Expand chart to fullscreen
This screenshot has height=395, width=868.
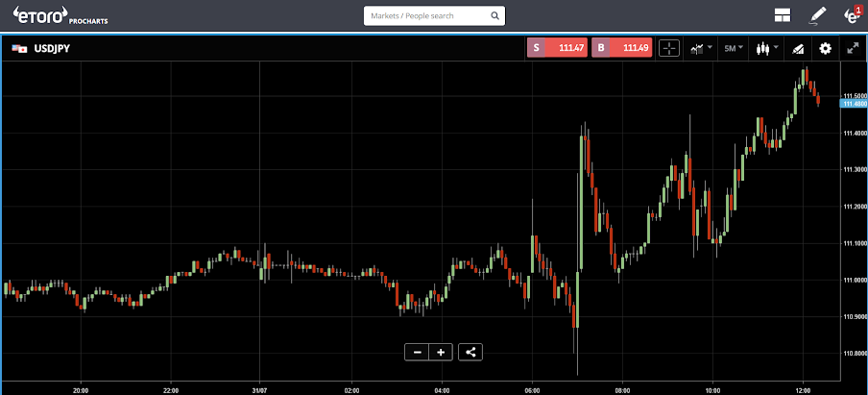pos(853,48)
